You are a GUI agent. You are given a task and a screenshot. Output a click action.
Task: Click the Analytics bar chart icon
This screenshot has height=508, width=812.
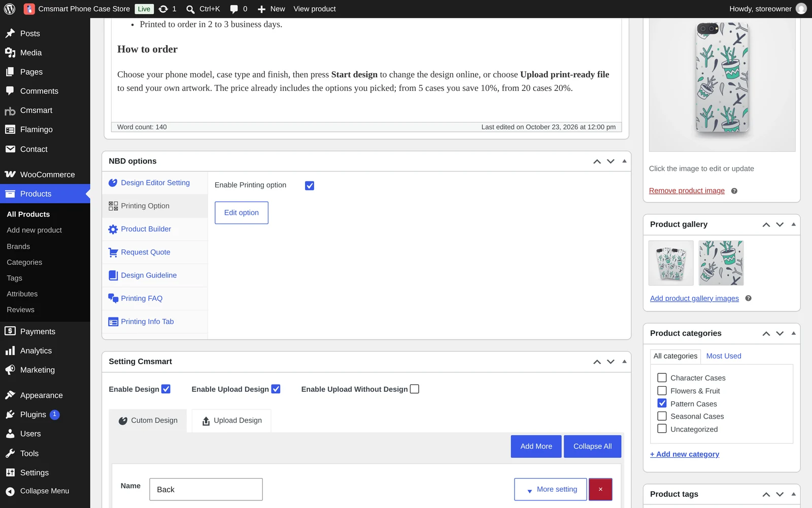[x=10, y=351]
